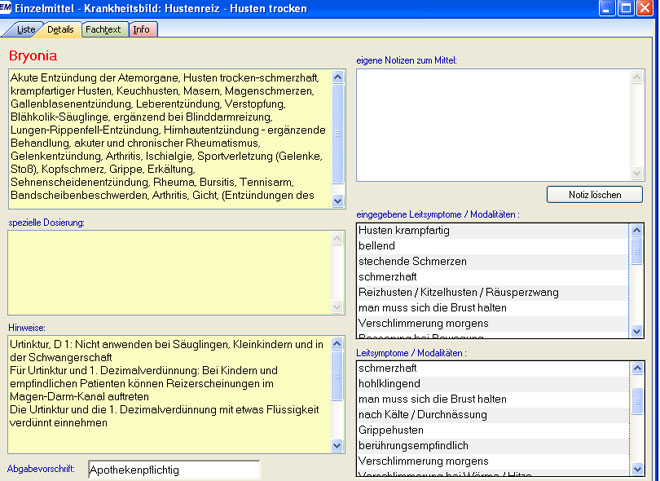The width and height of the screenshot is (660, 481).
Task: Open the Fachtext tab
Action: [103, 30]
